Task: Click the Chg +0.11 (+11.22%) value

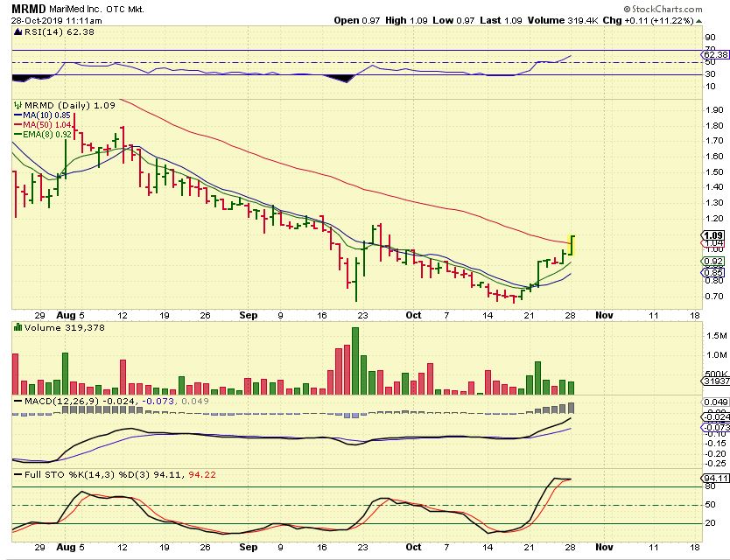Action: 648,20
